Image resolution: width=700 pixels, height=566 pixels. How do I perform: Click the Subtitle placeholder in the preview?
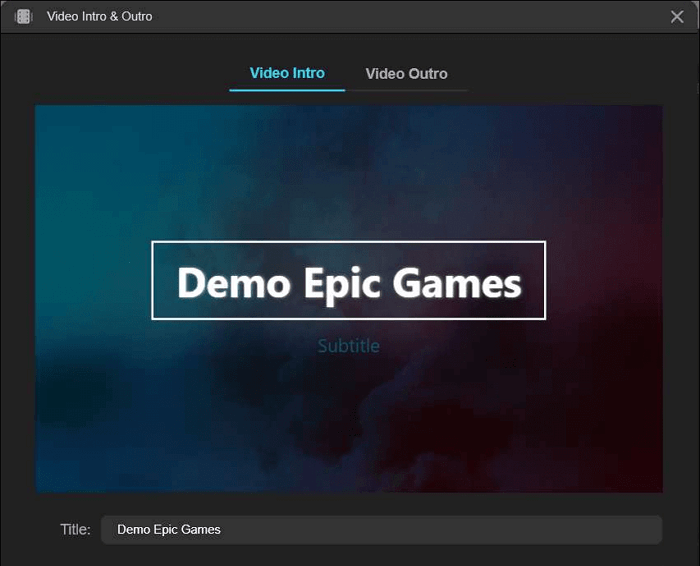click(x=349, y=346)
